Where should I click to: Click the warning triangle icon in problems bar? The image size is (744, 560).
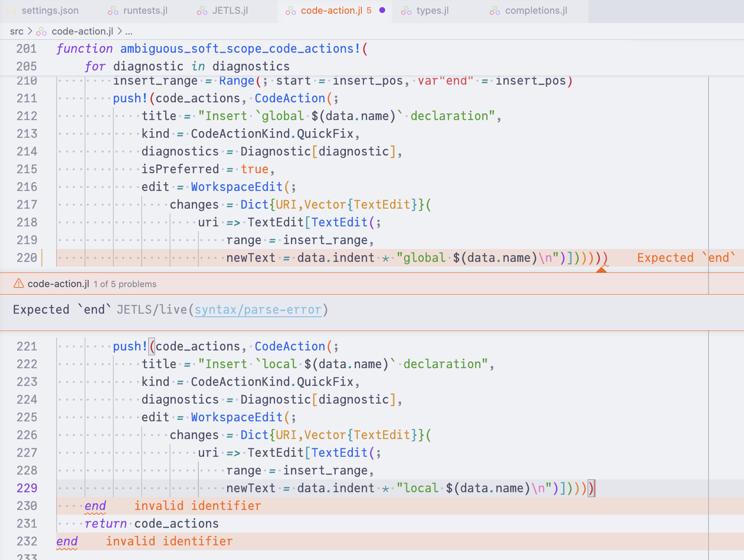(x=19, y=284)
